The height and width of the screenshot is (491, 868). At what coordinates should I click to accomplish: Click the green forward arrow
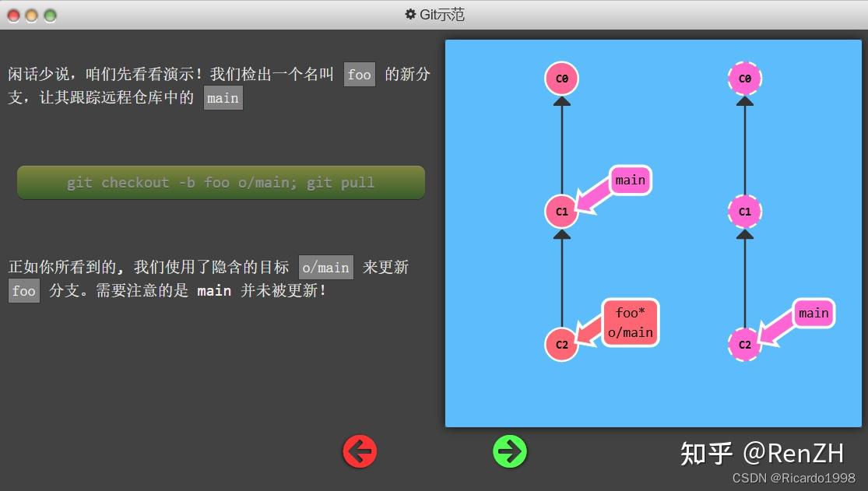510,451
